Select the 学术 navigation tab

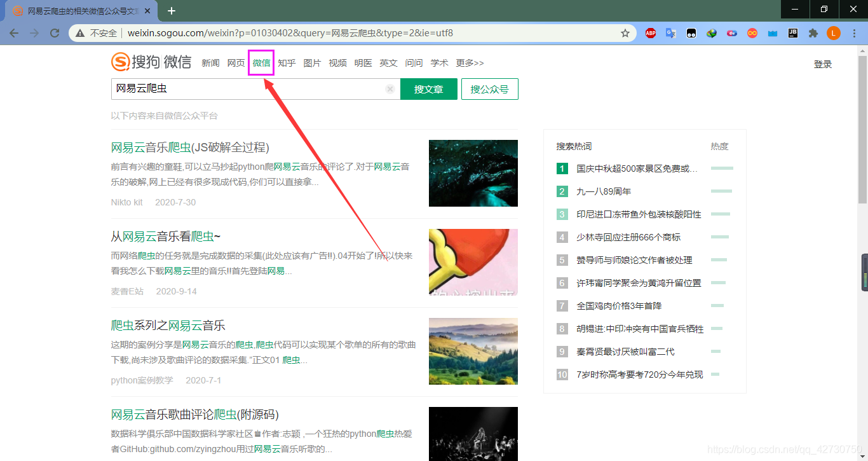439,63
